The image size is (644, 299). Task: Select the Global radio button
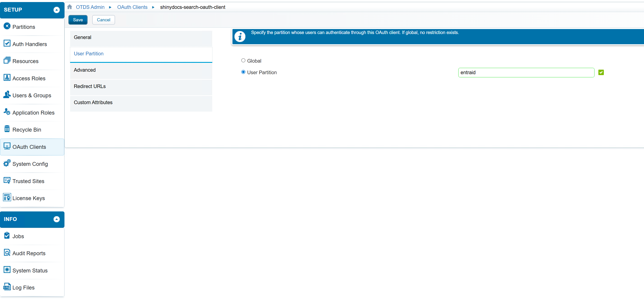point(243,61)
